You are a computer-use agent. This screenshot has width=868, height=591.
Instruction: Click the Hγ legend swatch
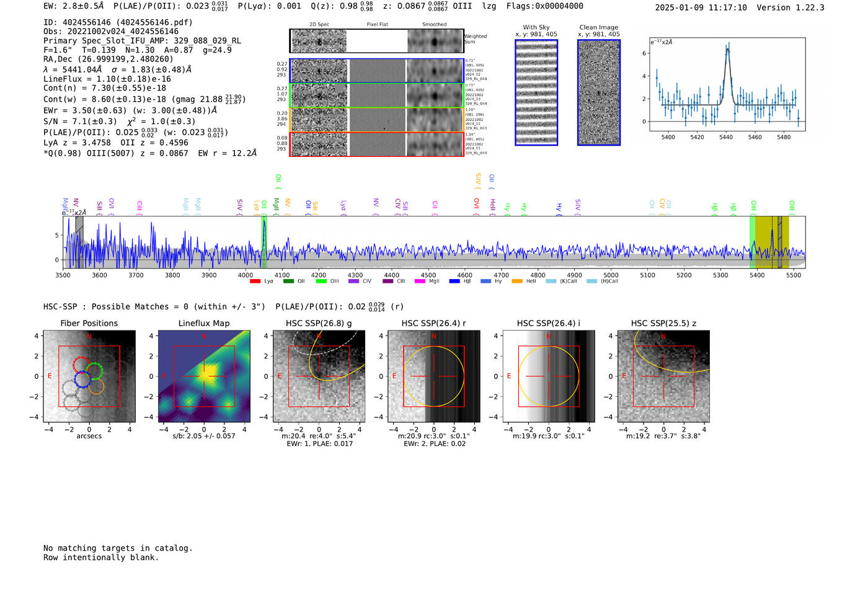tap(485, 282)
